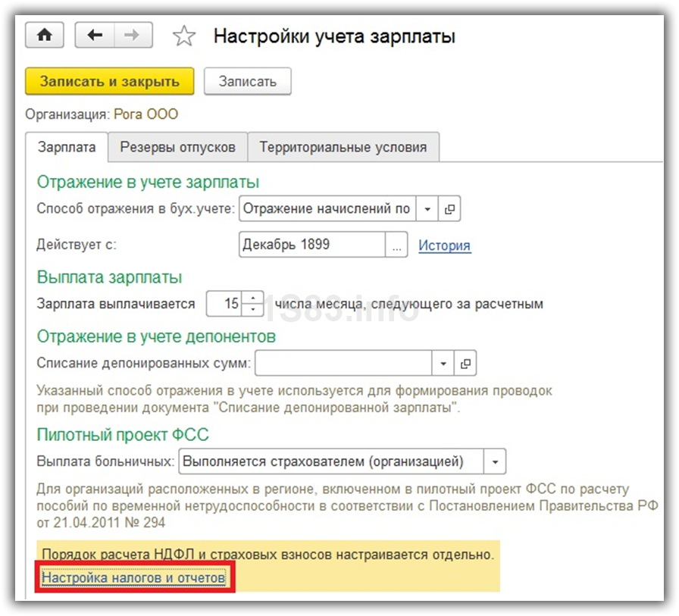The width and height of the screenshot is (679, 616).
Task: Open the Выплата больничных dropdown list
Action: coord(495,461)
